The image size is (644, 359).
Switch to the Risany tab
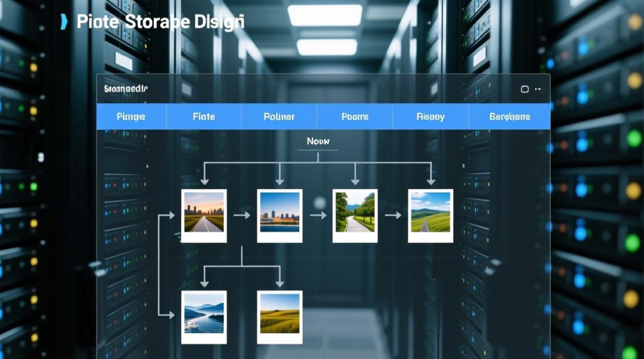click(430, 116)
